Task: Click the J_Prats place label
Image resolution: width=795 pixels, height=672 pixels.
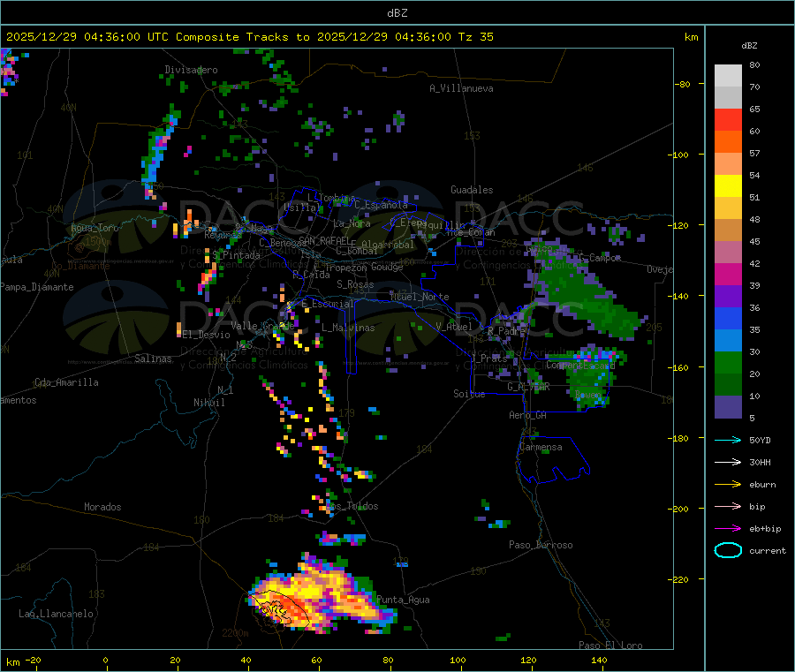Action: point(488,358)
